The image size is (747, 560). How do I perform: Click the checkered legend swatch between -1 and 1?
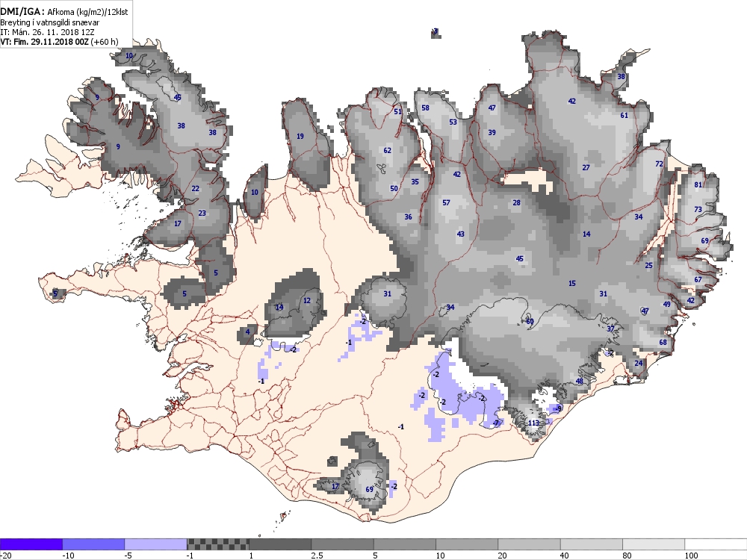pos(217,544)
